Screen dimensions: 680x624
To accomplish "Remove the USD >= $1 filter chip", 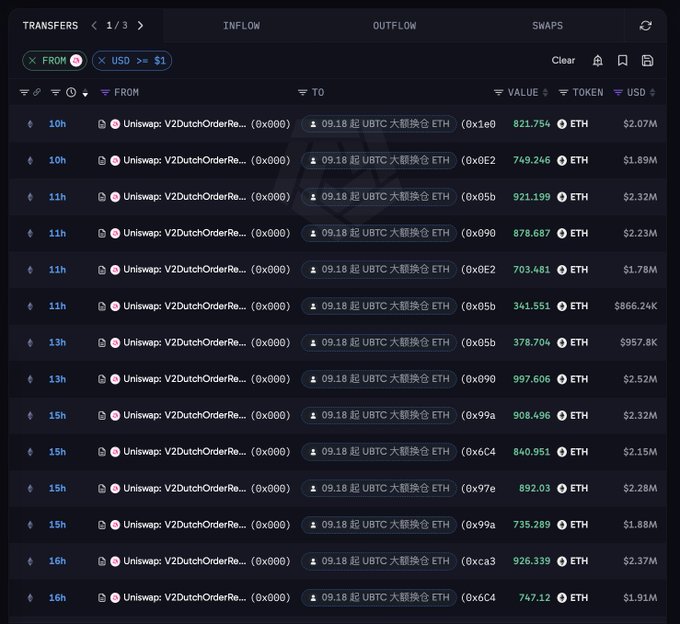I will [x=102, y=61].
